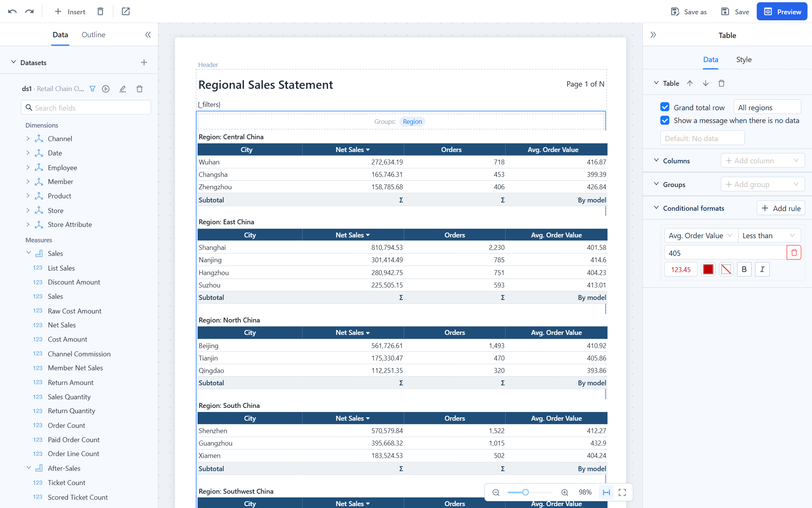Expand the Store Attribute dimension
The width and height of the screenshot is (812, 508).
(x=28, y=224)
